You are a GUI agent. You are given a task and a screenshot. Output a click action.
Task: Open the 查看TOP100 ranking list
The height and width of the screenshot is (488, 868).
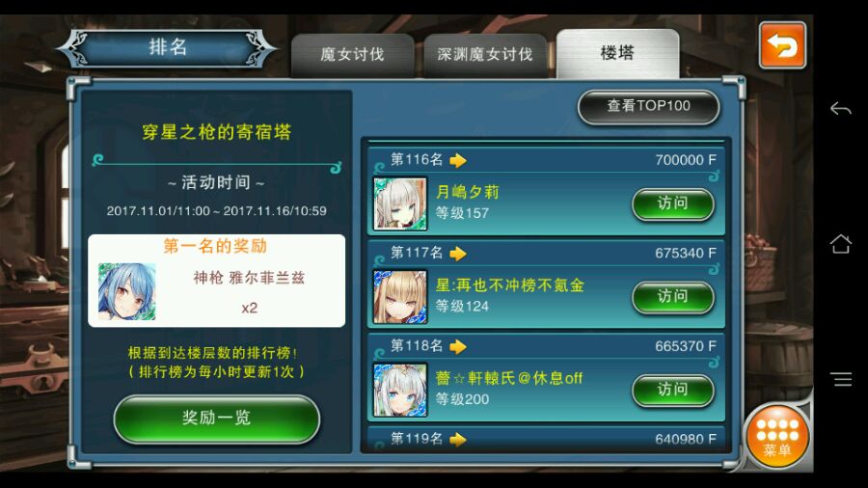(648, 107)
